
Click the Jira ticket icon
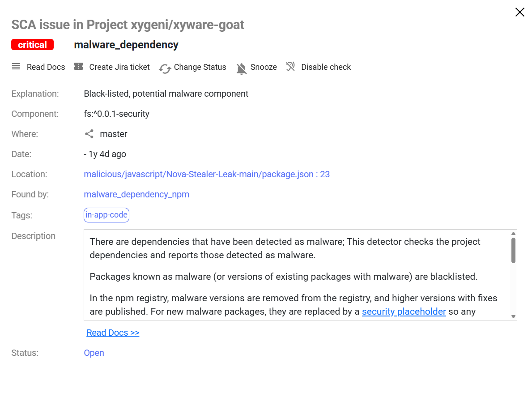pyautogui.click(x=79, y=67)
